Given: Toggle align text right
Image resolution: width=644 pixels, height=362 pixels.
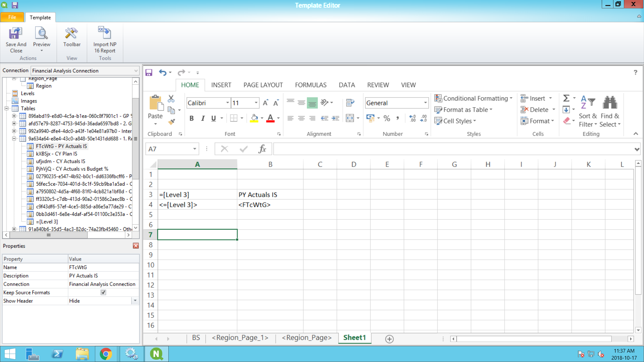Looking at the screenshot, I should [312, 118].
